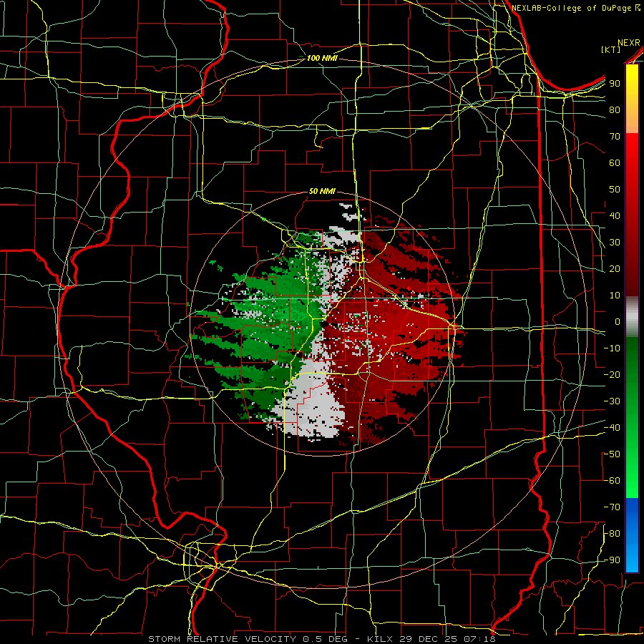The image size is (644, 644).
Task: Click the [KT] units label
Action: (x=611, y=50)
